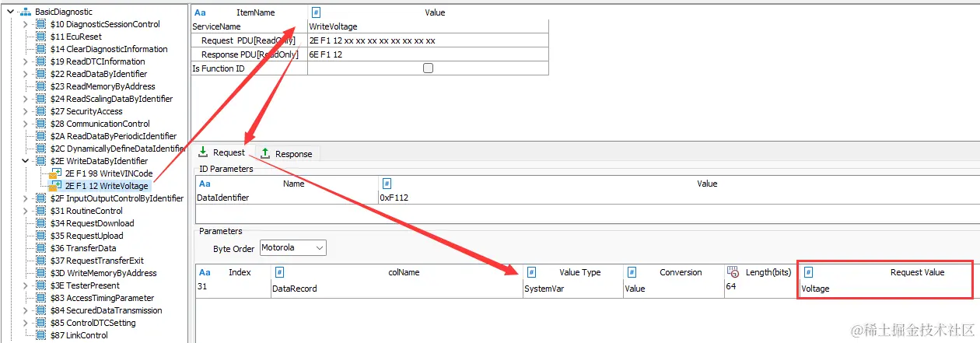
Task: Toggle the Is Function ID checkbox
Action: click(x=428, y=68)
